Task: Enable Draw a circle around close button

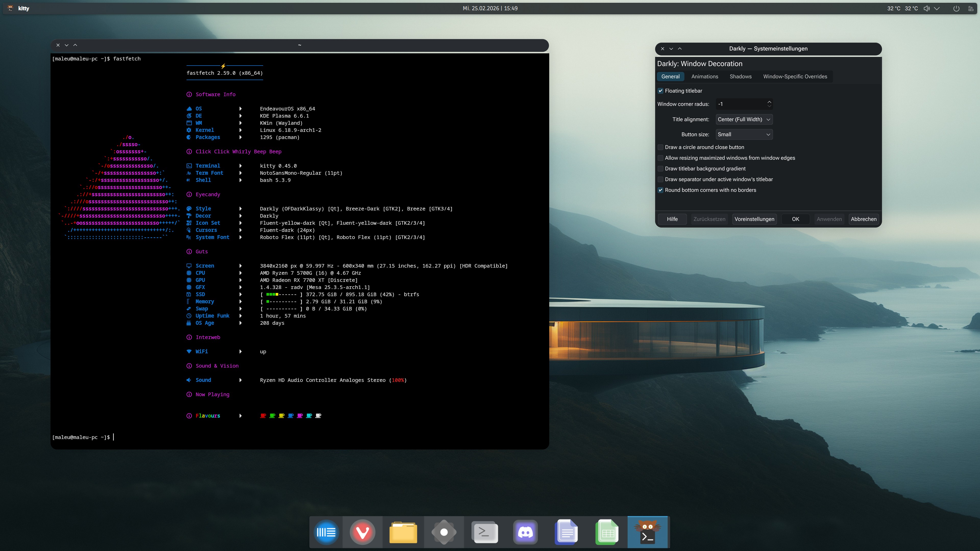Action: [x=660, y=147]
